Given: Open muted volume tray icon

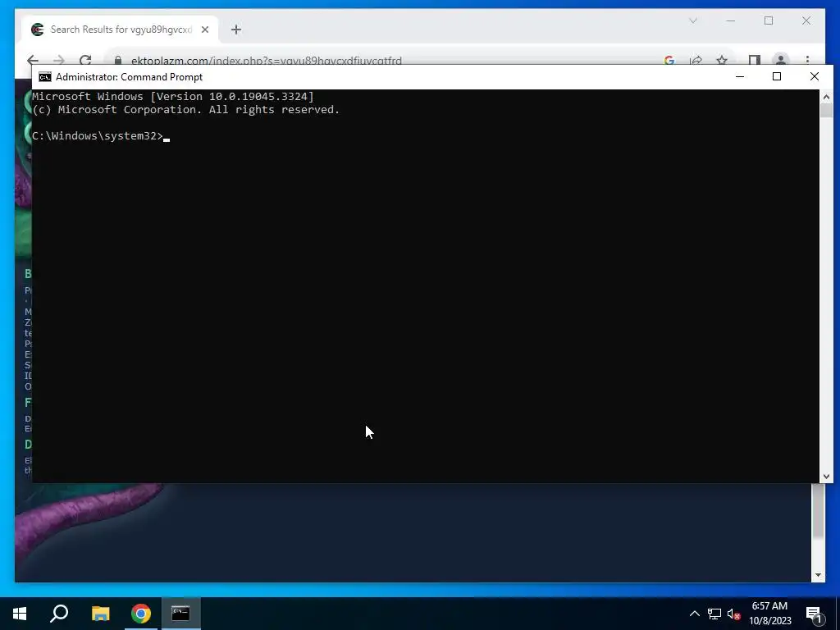Looking at the screenshot, I should (x=734, y=614).
